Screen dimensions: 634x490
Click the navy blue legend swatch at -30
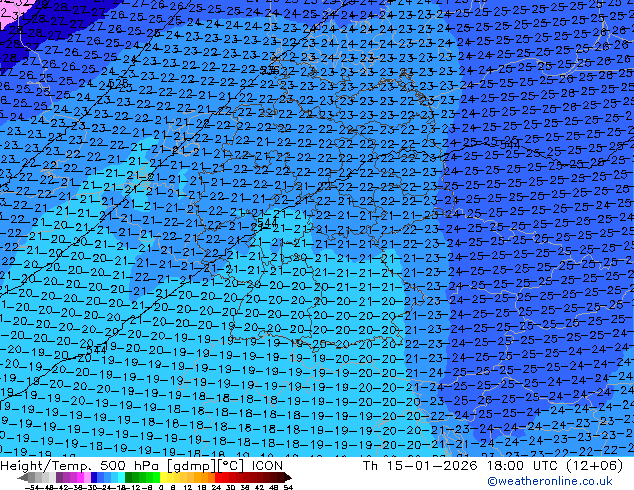click(94, 477)
